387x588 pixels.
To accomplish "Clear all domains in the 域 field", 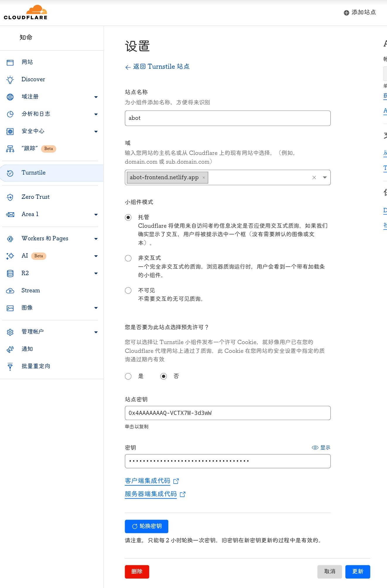I will 314,177.
